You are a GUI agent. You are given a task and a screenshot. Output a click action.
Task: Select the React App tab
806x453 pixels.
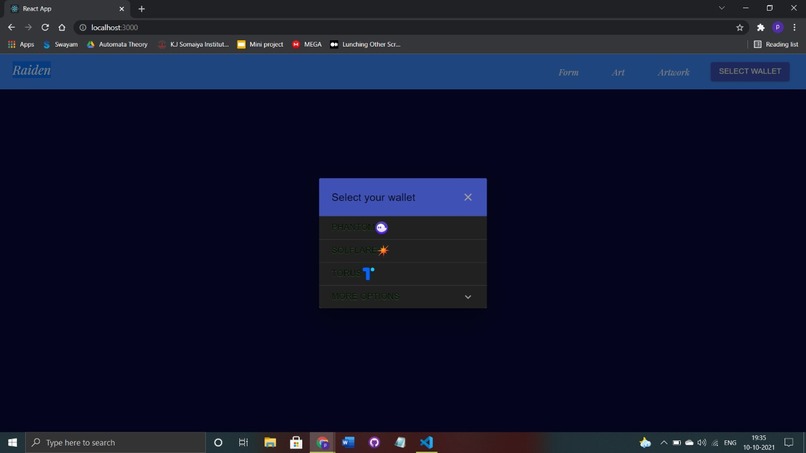tap(67, 9)
